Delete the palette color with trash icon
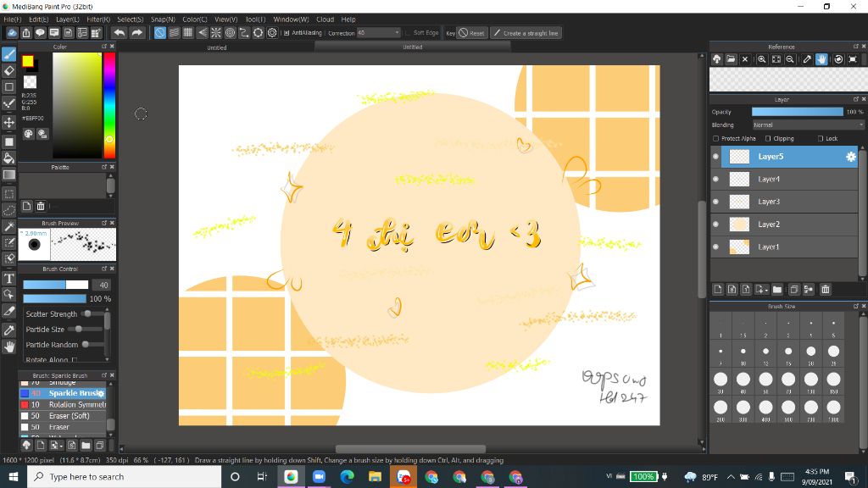Screen dimensions: 868x488 tap(41, 207)
